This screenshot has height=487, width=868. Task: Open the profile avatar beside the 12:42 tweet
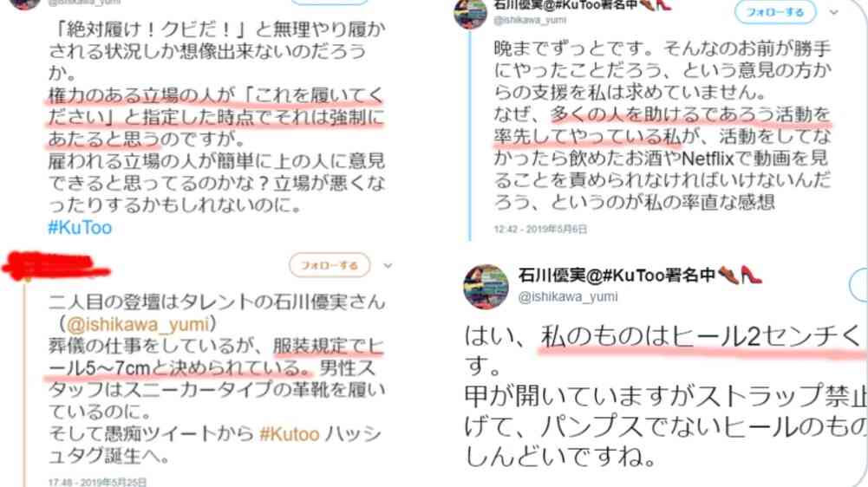coord(470,13)
